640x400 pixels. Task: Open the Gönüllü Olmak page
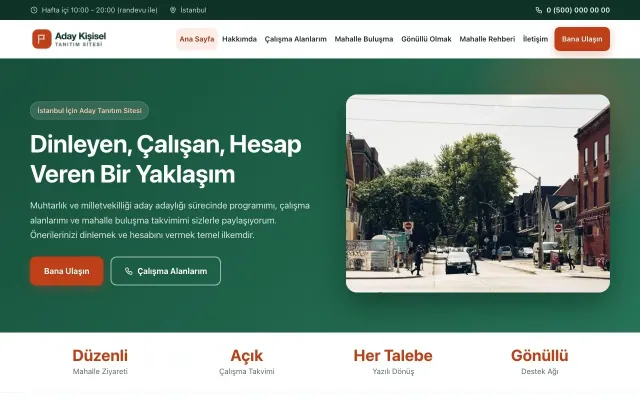click(426, 39)
